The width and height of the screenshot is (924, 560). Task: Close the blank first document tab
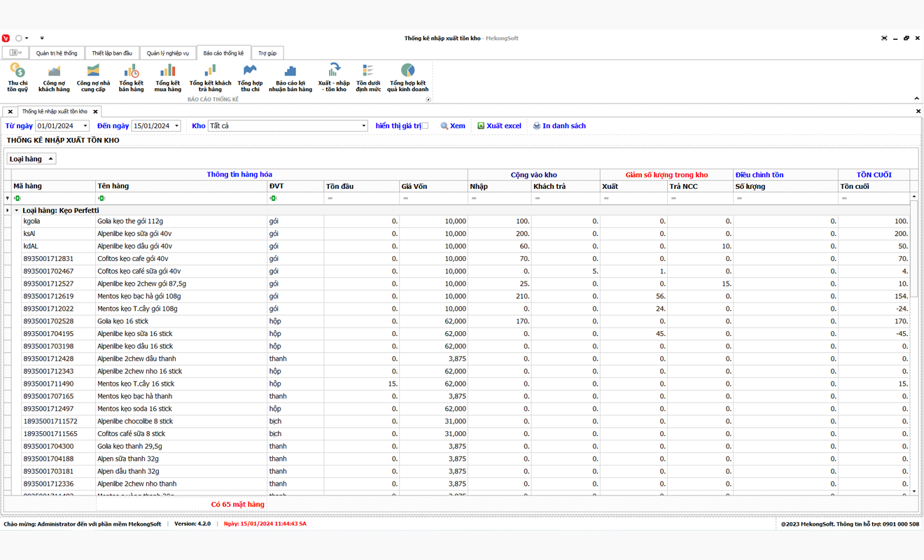[x=10, y=111]
